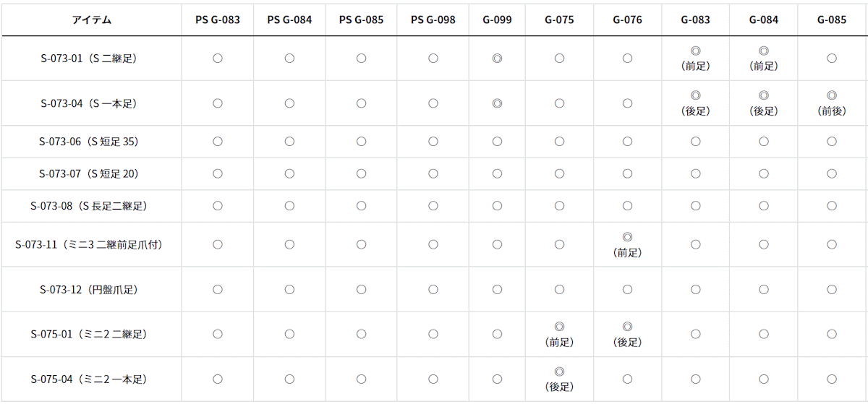Click the G-099 column header

tap(497, 20)
